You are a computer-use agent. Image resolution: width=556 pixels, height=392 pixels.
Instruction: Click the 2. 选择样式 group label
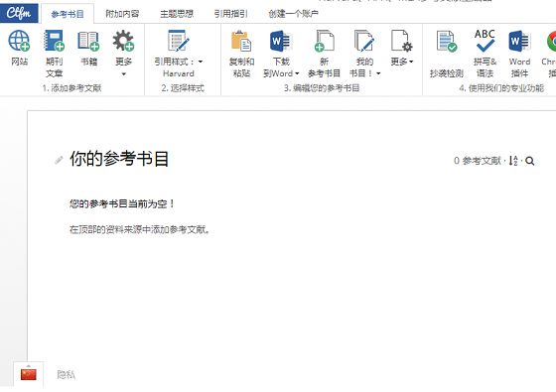(183, 88)
